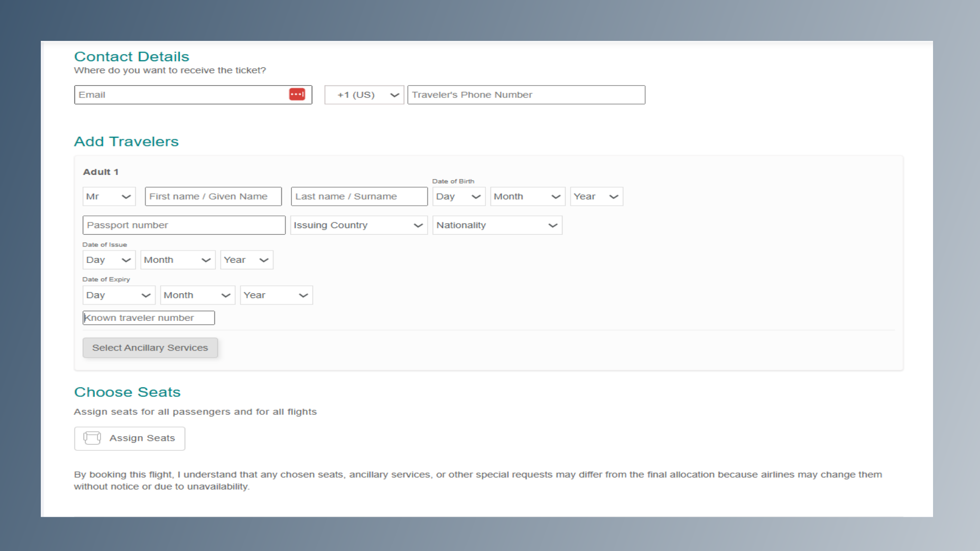Open the Issuing Country dropdown
This screenshot has width=980, height=551.
click(358, 225)
